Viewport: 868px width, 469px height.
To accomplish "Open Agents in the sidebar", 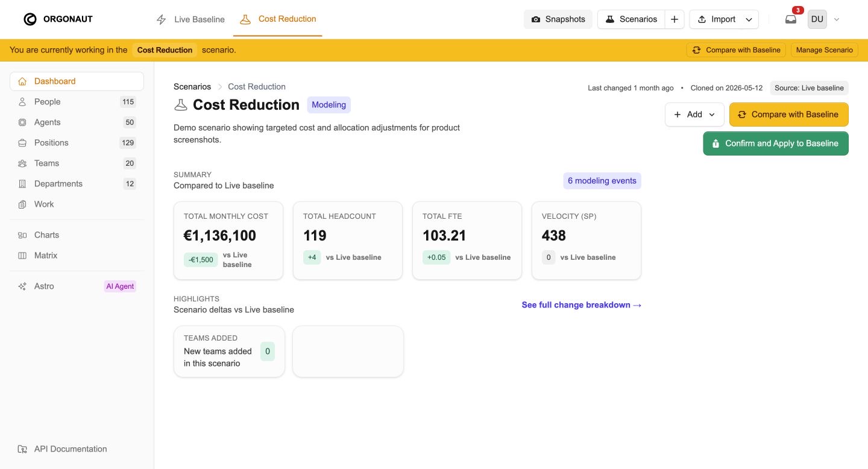I will (x=77, y=122).
